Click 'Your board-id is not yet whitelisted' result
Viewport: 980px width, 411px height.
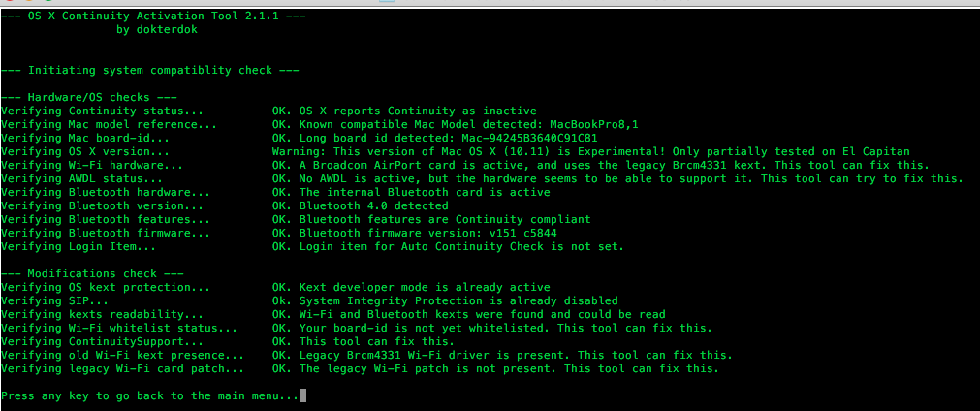(x=492, y=328)
